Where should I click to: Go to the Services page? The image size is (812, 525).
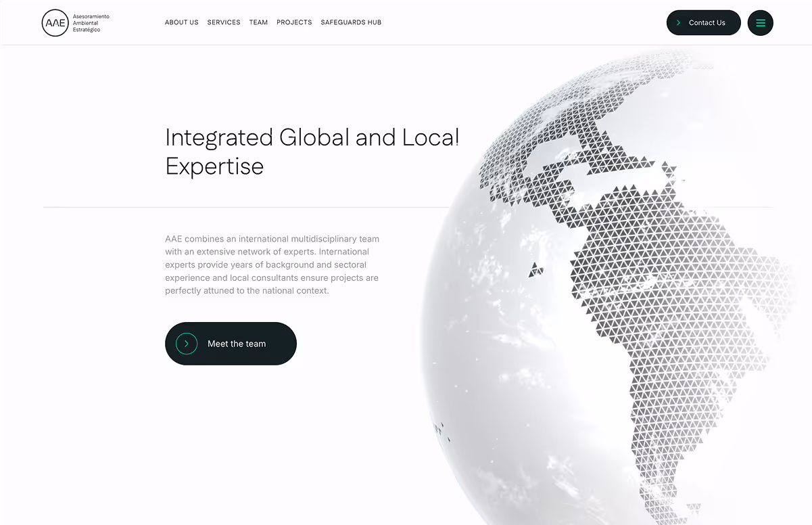click(x=224, y=22)
